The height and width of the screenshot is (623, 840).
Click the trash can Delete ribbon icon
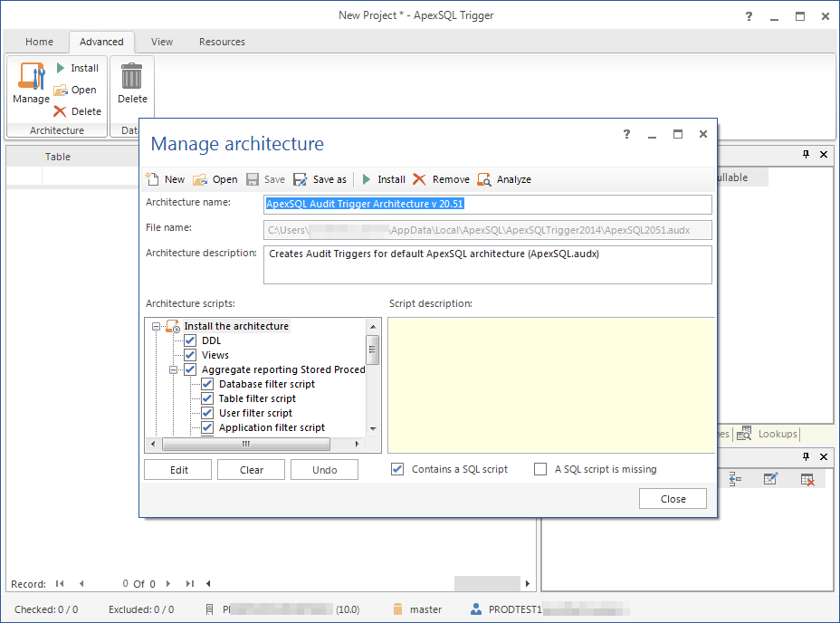[132, 83]
